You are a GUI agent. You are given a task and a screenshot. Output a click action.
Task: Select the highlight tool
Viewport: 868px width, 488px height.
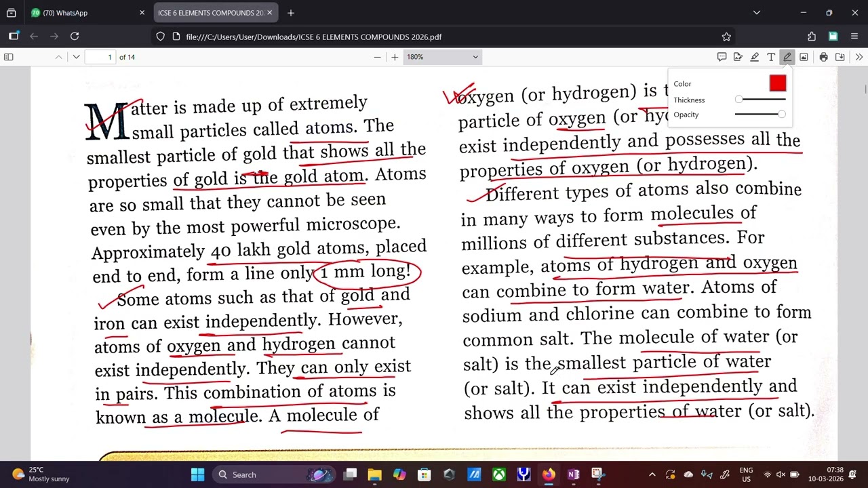754,57
